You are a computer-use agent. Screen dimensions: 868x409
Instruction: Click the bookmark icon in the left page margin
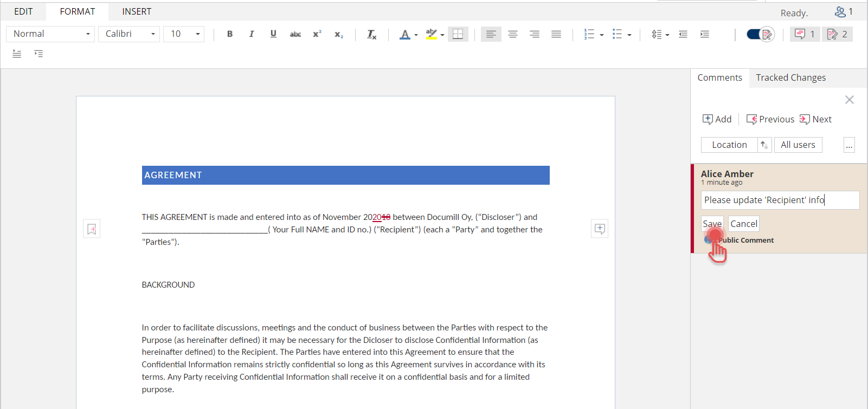click(x=92, y=229)
